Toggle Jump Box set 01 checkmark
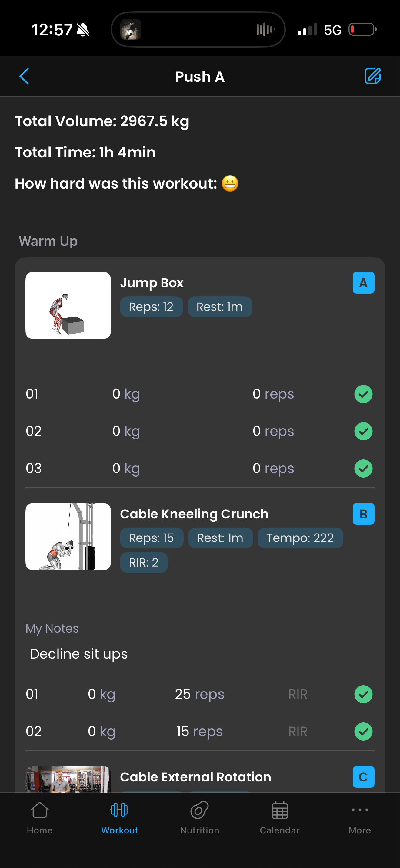Viewport: 400px width, 868px height. click(363, 394)
